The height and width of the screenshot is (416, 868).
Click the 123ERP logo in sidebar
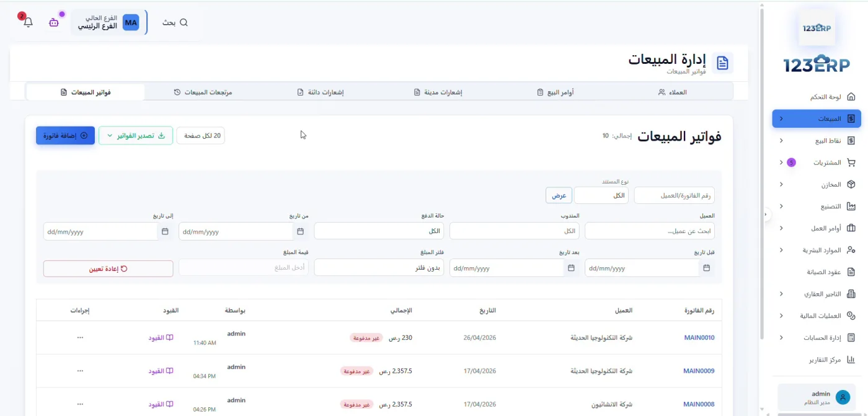(817, 63)
